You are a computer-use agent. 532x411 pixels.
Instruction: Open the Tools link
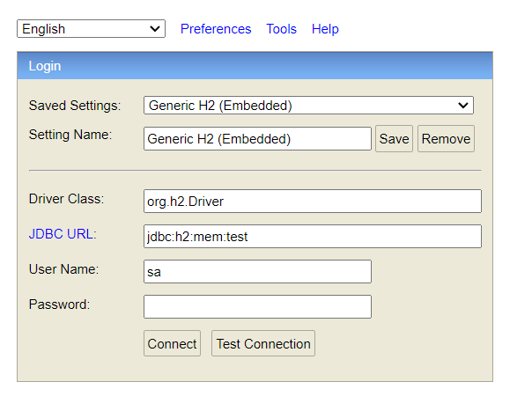[281, 29]
